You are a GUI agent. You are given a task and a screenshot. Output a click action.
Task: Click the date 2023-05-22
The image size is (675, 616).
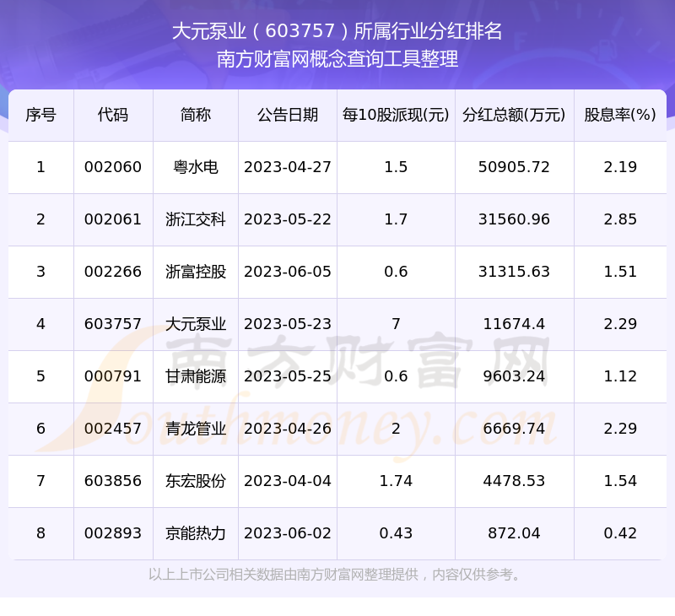(288, 219)
